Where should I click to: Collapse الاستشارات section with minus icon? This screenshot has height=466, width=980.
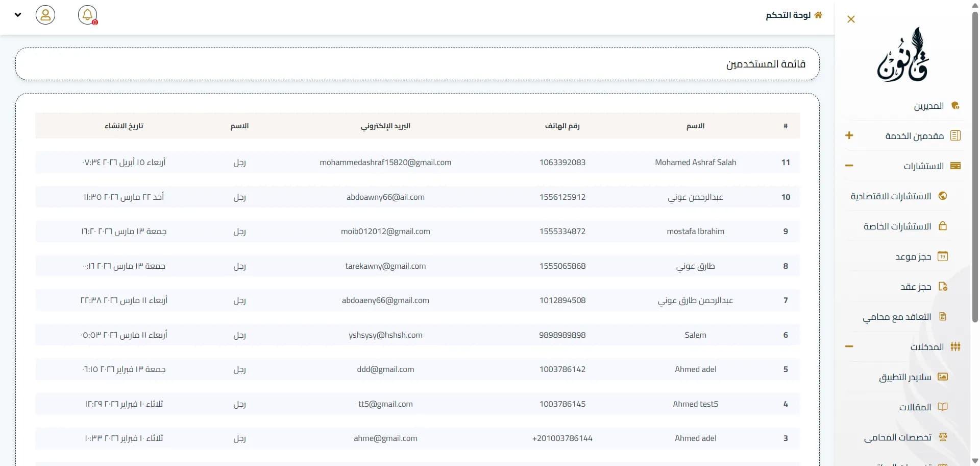849,166
